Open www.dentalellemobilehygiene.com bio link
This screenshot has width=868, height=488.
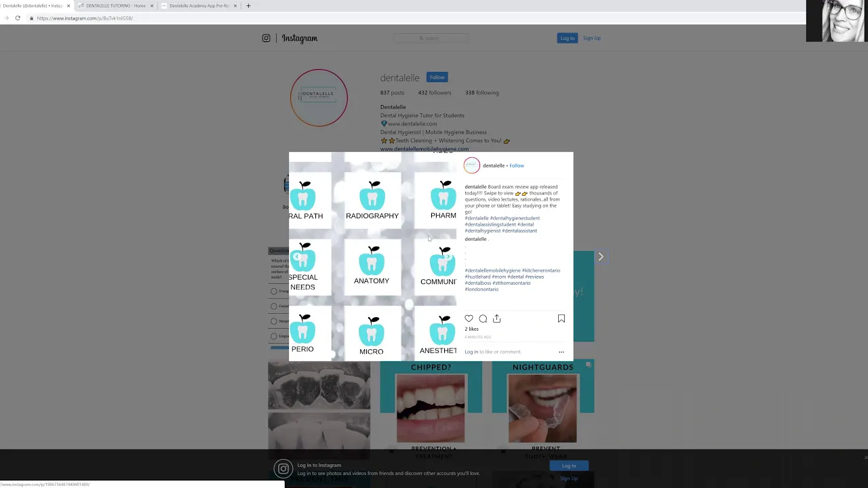[425, 149]
